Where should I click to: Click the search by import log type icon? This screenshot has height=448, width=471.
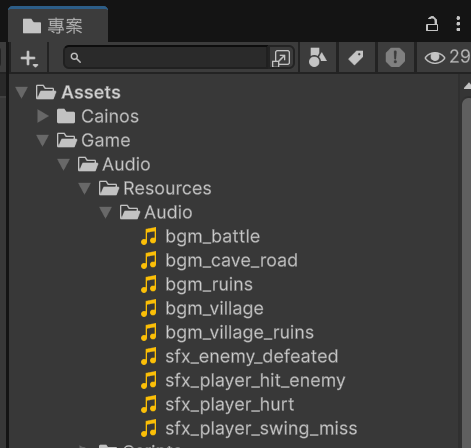coord(395,58)
